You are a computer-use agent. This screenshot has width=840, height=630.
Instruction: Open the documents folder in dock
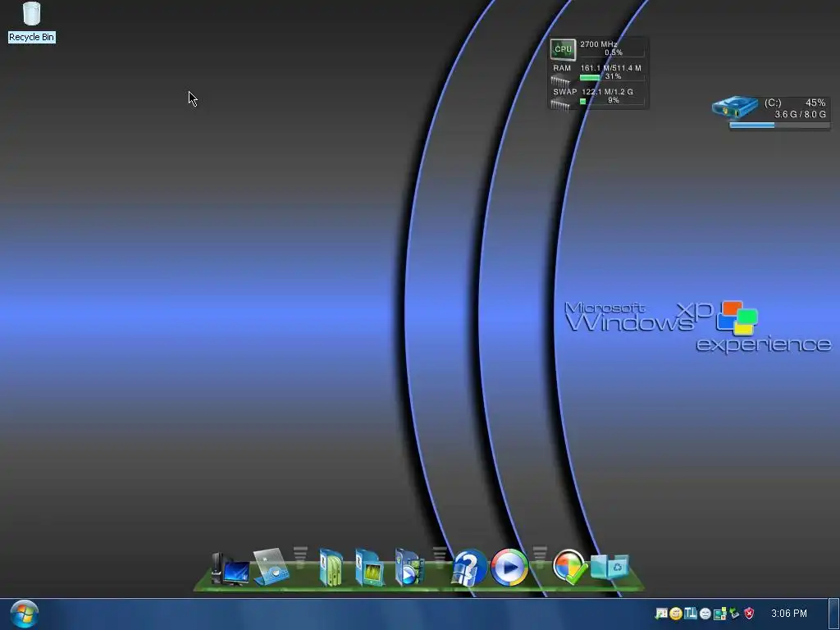point(331,568)
